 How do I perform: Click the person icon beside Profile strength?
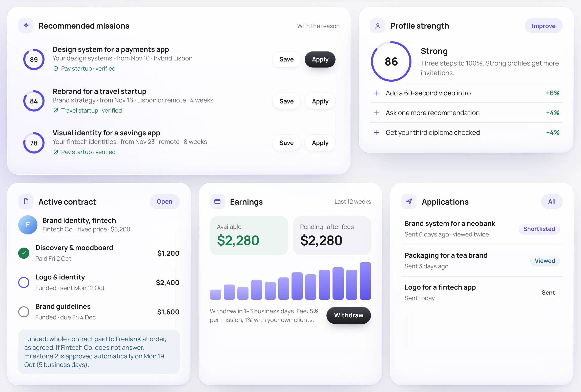378,26
